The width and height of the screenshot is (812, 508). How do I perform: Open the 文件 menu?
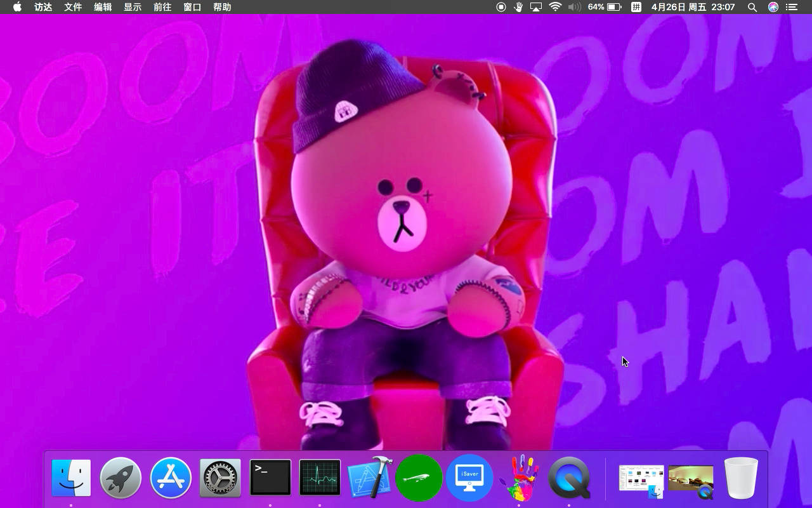(73, 7)
